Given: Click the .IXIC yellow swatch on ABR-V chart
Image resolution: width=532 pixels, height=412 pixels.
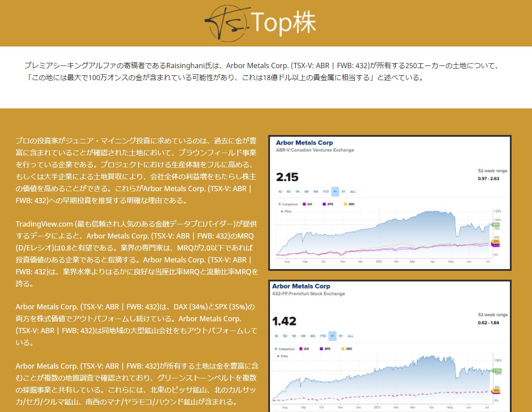Looking at the screenshot, I should (x=345, y=204).
